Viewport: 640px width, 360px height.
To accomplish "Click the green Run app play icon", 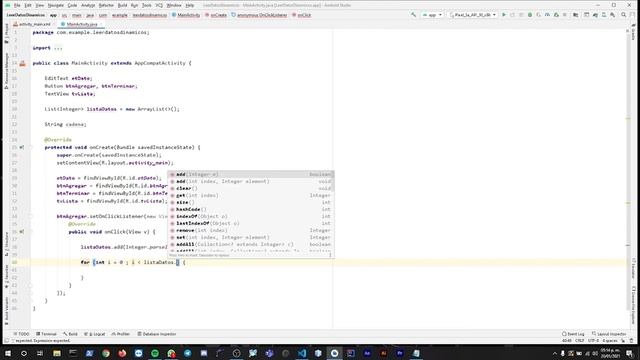I will click(x=504, y=15).
